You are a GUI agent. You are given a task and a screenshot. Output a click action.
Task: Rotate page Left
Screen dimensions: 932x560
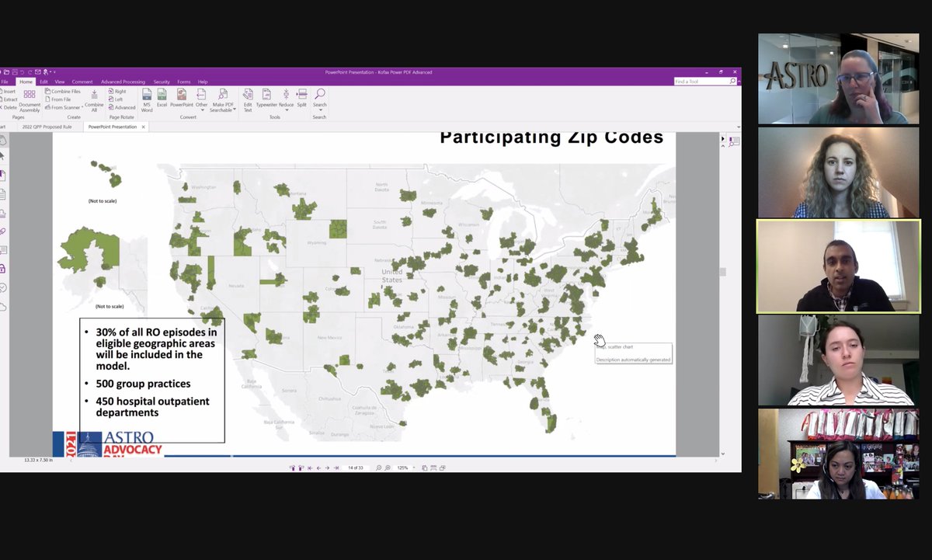pos(116,99)
